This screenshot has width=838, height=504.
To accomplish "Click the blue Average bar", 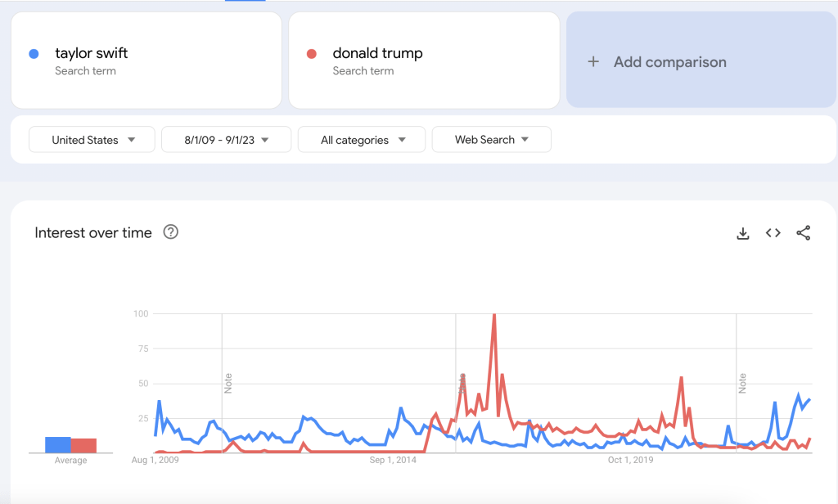I will tap(57, 444).
